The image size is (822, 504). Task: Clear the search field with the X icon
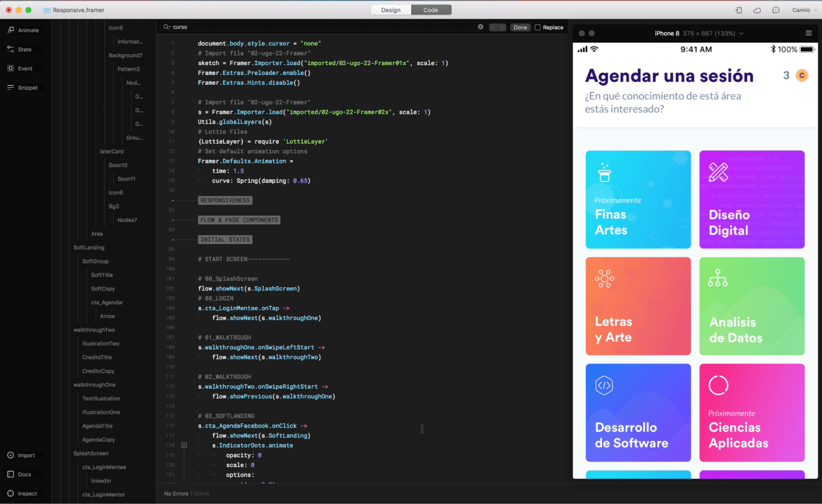481,27
